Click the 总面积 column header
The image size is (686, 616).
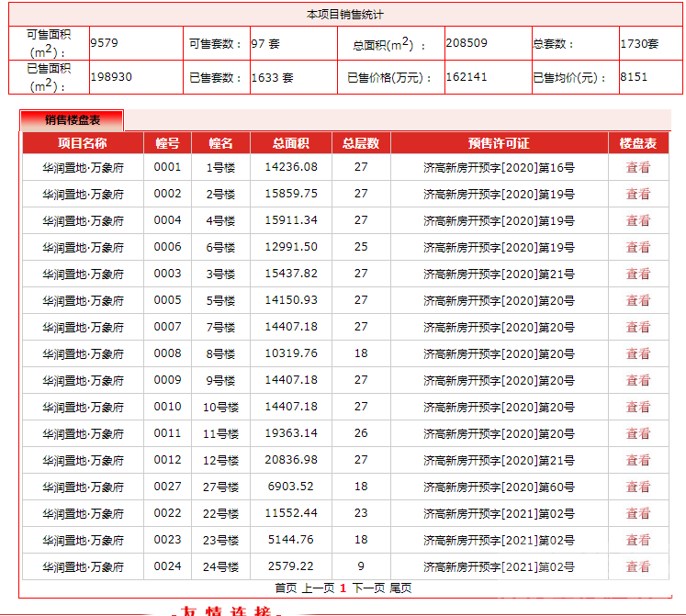291,143
